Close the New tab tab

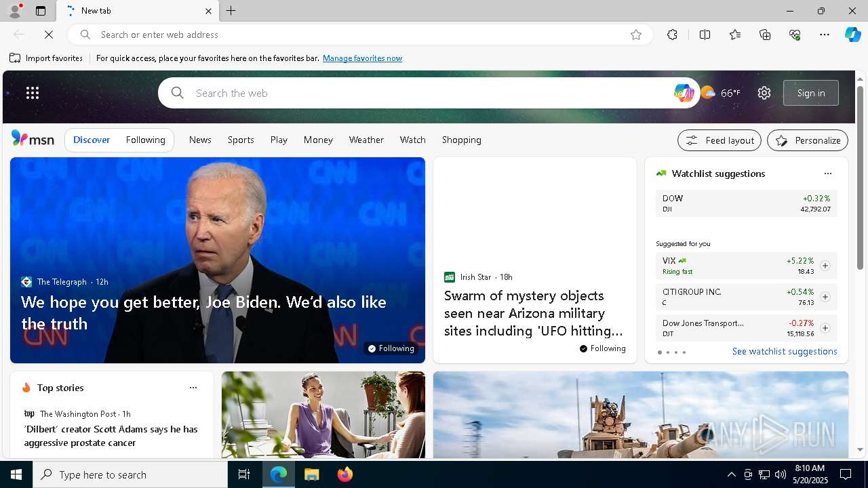pos(208,11)
